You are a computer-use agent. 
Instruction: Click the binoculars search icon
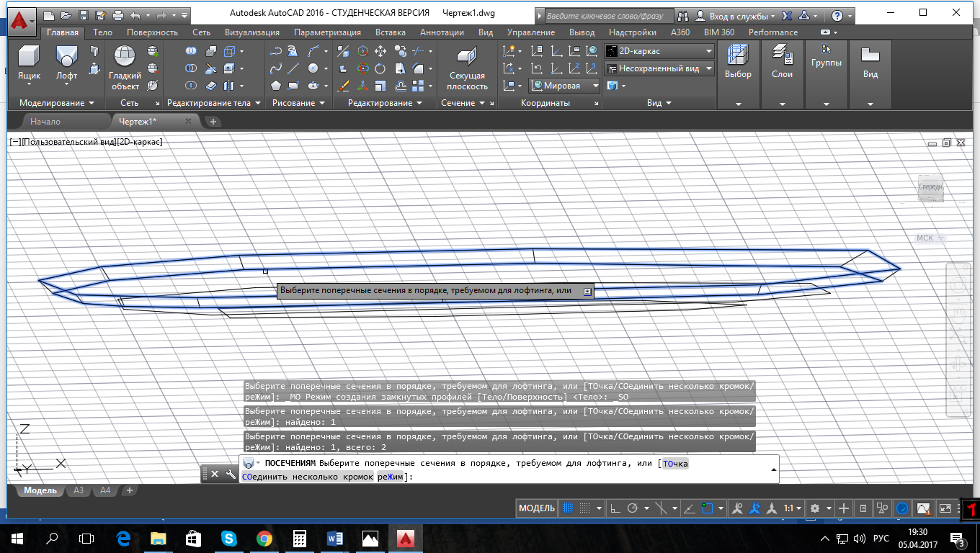coord(682,15)
